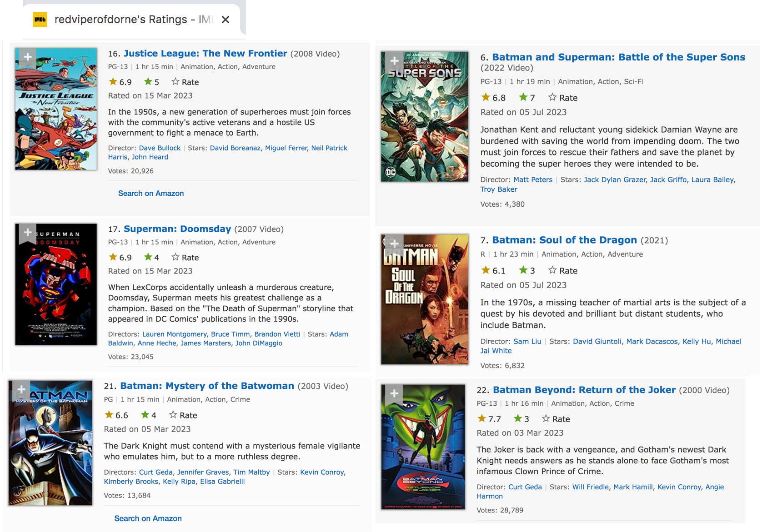
Task: Open Sam Liu director link
Action: 527,342
